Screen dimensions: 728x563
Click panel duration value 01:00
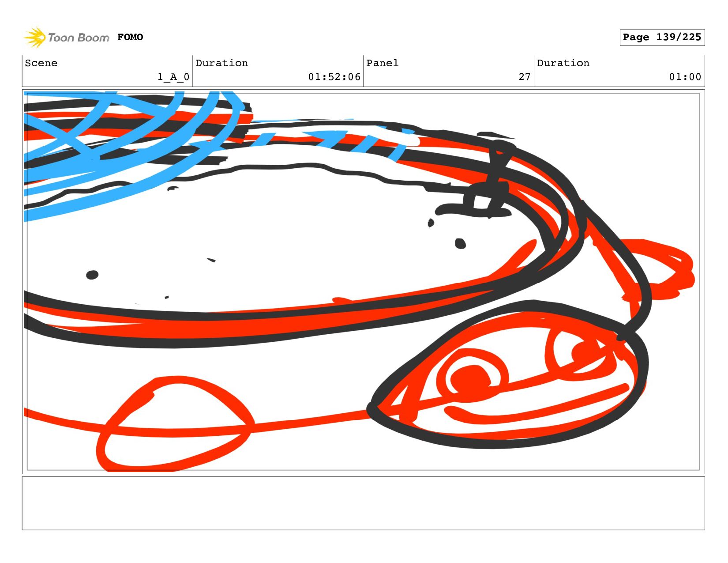coord(685,77)
